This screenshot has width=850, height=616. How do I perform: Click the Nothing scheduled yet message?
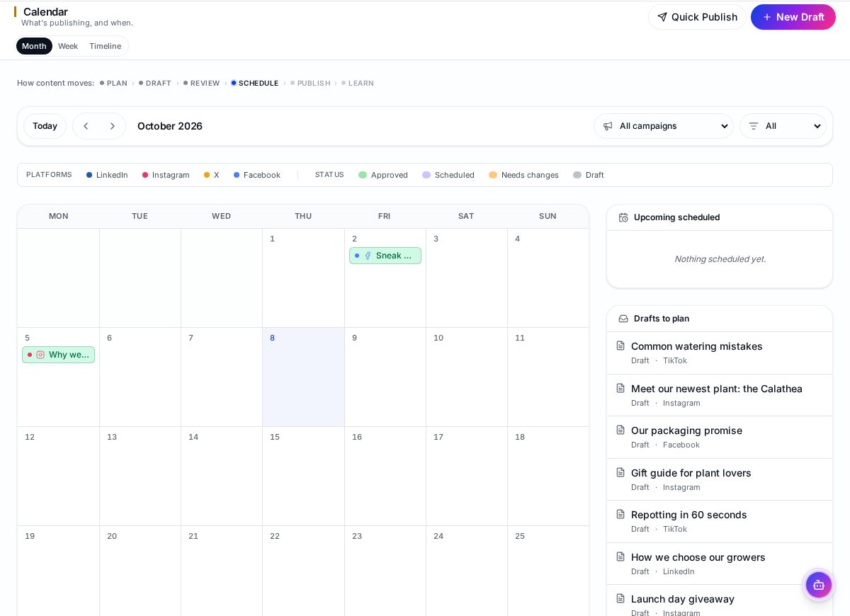coord(720,259)
